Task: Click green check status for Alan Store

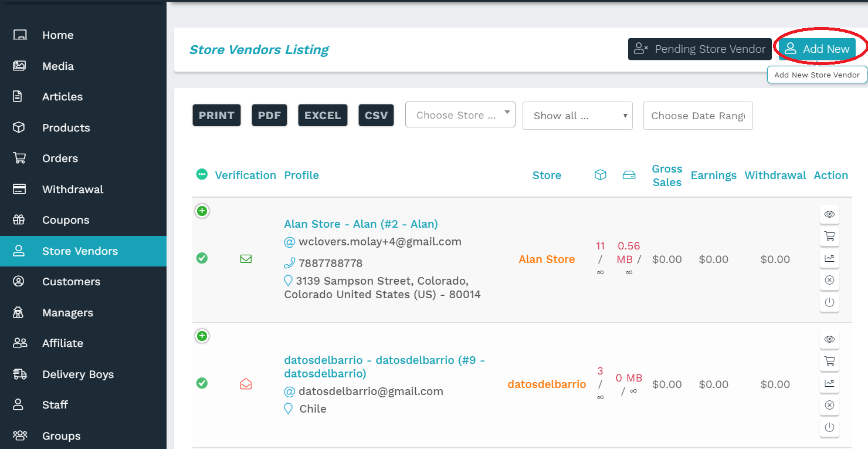Action: click(202, 258)
